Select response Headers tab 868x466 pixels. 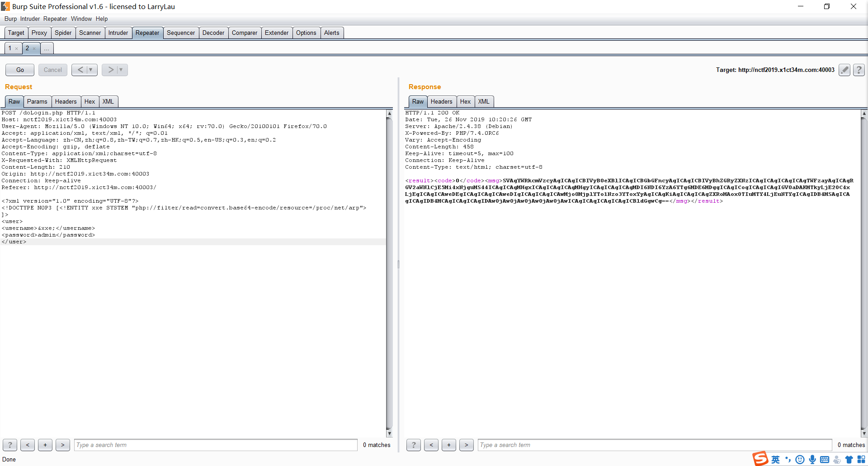coord(442,101)
